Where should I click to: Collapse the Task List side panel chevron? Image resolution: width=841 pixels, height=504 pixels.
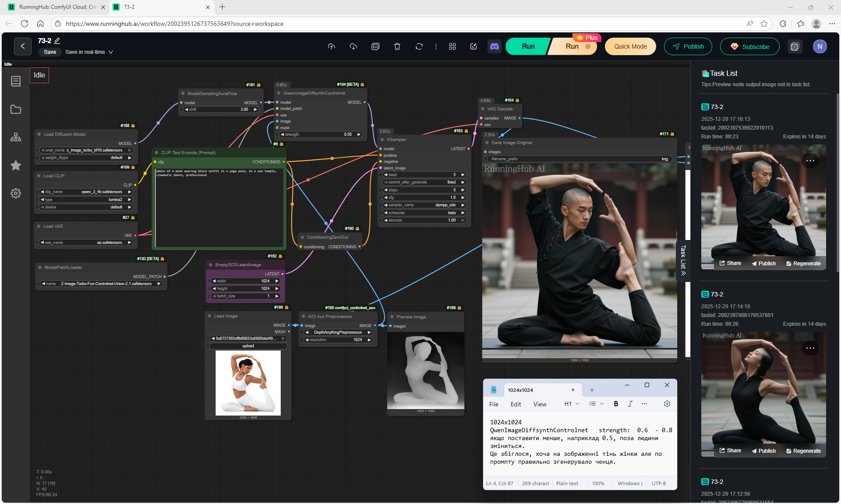(683, 273)
